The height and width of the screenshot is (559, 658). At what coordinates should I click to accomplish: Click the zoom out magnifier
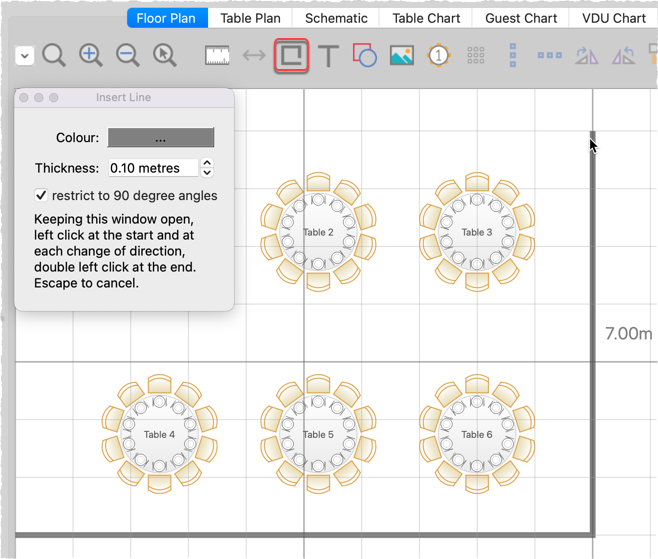(128, 55)
